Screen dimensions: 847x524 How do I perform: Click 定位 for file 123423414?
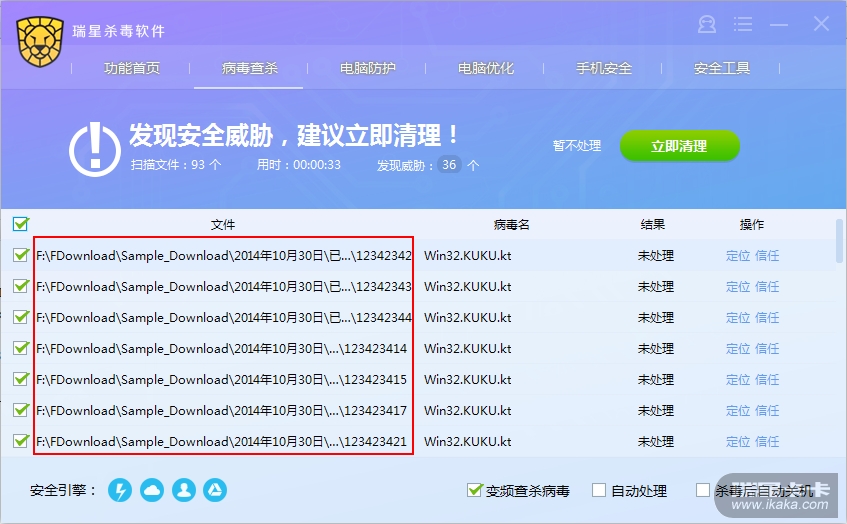[x=738, y=348]
